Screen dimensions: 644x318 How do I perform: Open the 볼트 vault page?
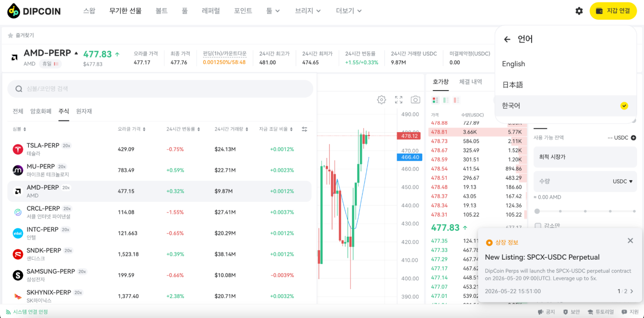coord(161,11)
